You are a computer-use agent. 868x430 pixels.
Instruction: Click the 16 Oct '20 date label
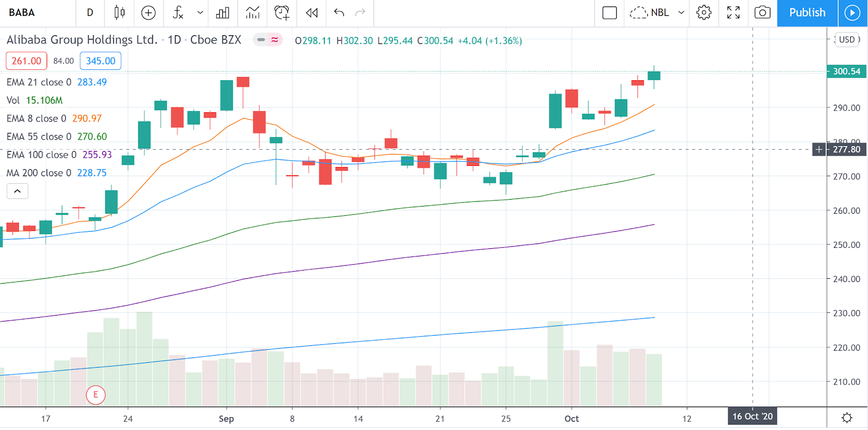[x=752, y=416]
